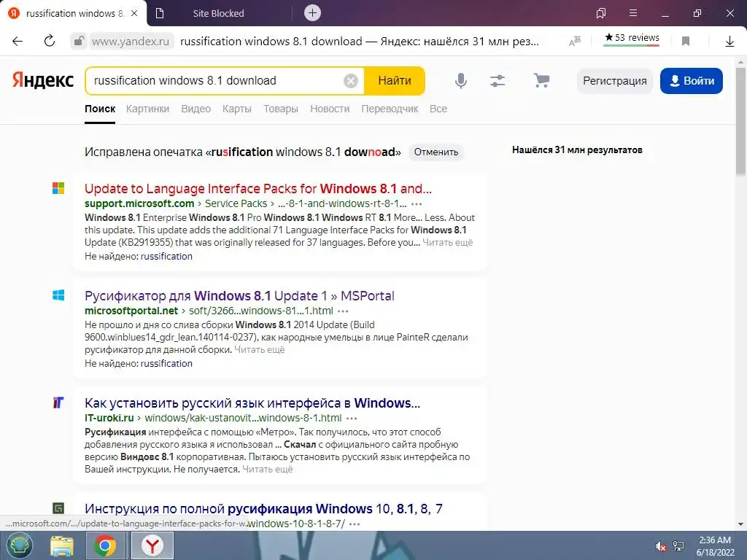Open the Все services tab

(438, 109)
